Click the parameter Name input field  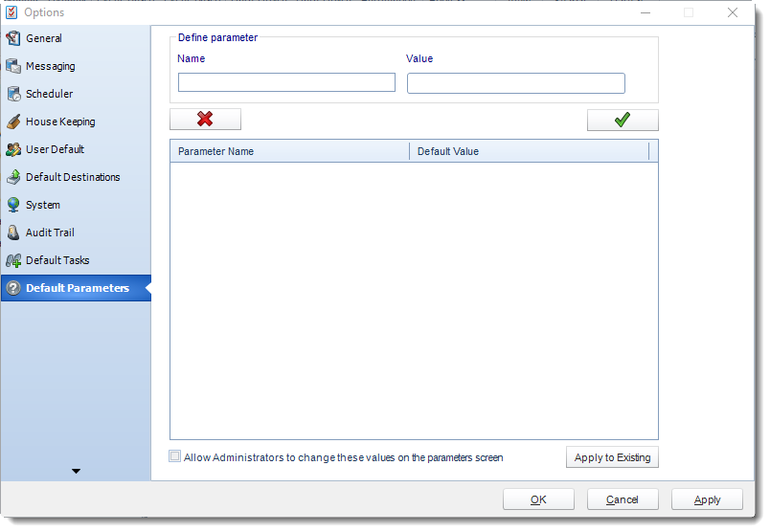(x=286, y=82)
